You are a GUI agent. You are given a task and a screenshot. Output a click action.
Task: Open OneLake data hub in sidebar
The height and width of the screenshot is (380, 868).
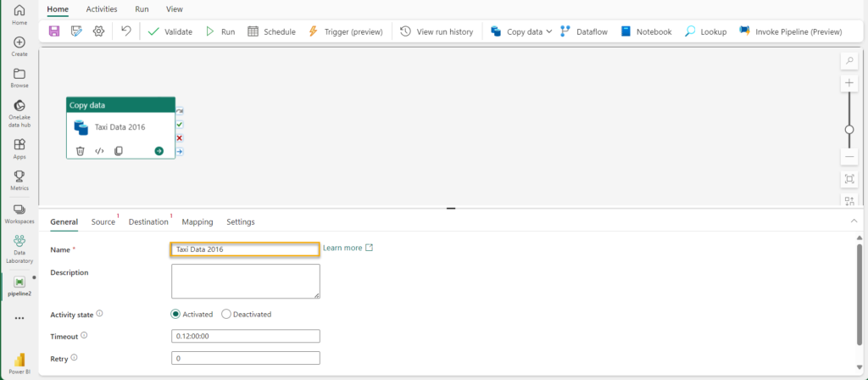[19, 114]
